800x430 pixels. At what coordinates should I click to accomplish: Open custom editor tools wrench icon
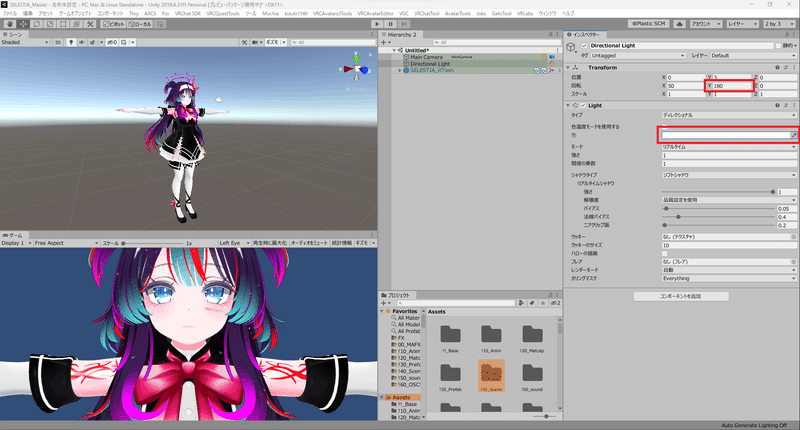pos(90,24)
